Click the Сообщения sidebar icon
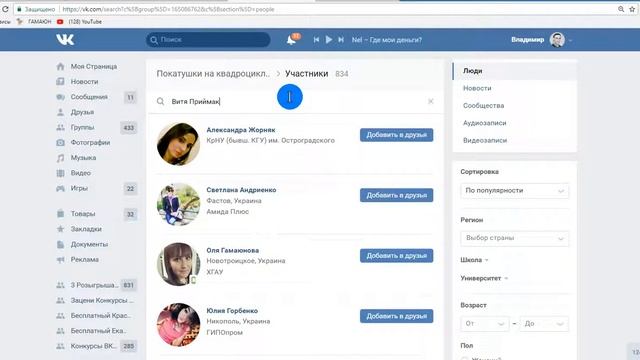The height and width of the screenshot is (360, 640). 60,97
